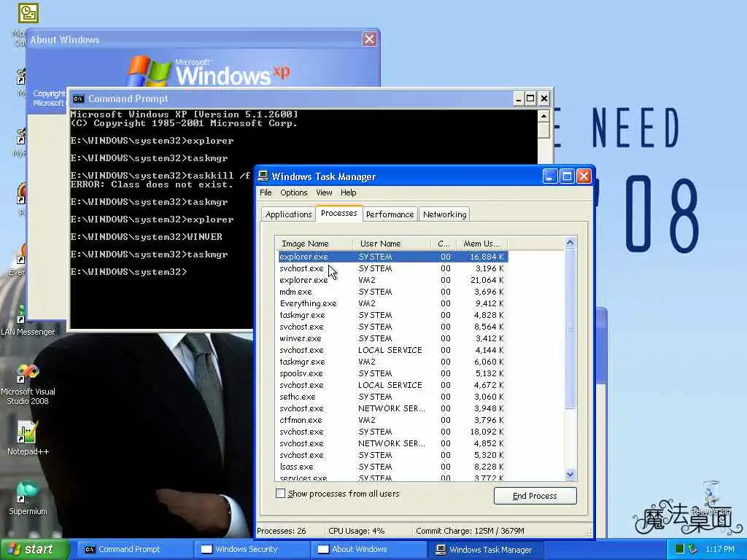747x560 pixels.
Task: Click the Command Prompt window title bar
Action: pos(292,98)
